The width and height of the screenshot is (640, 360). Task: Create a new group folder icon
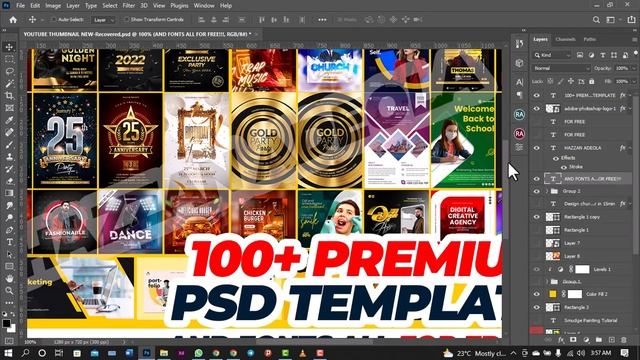(598, 340)
